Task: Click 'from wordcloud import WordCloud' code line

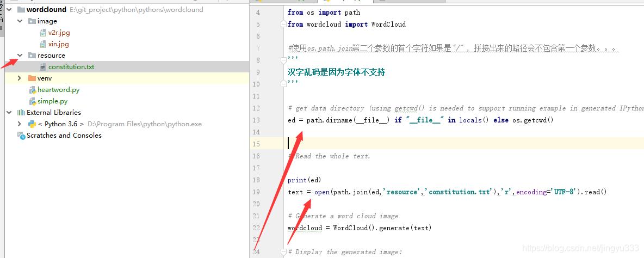Action: click(346, 24)
